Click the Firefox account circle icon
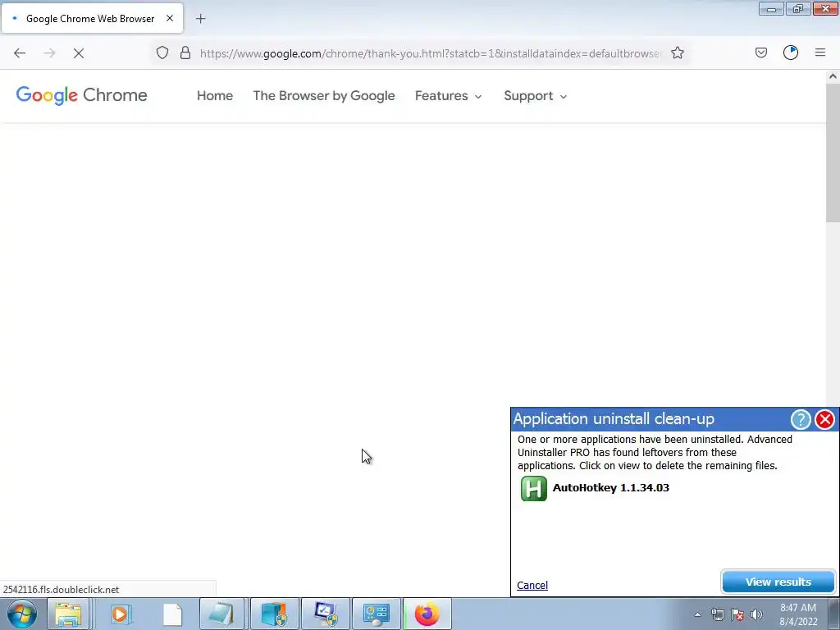 pyautogui.click(x=791, y=52)
